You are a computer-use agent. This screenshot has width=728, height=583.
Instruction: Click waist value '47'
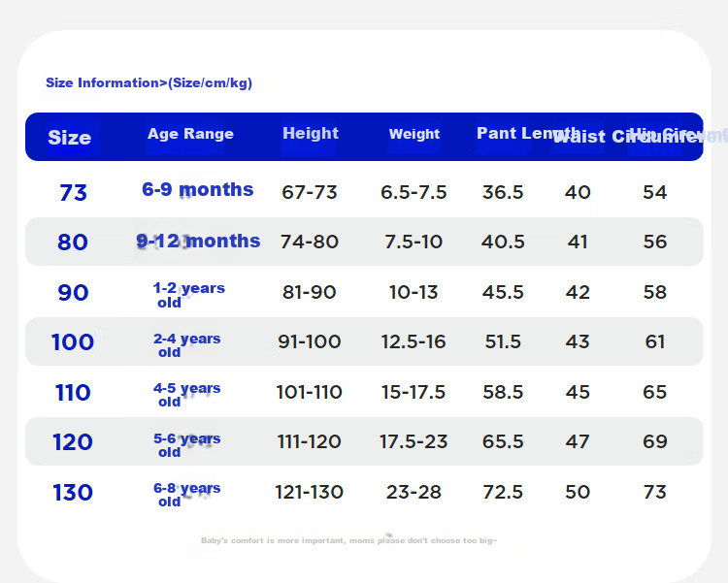(x=578, y=441)
